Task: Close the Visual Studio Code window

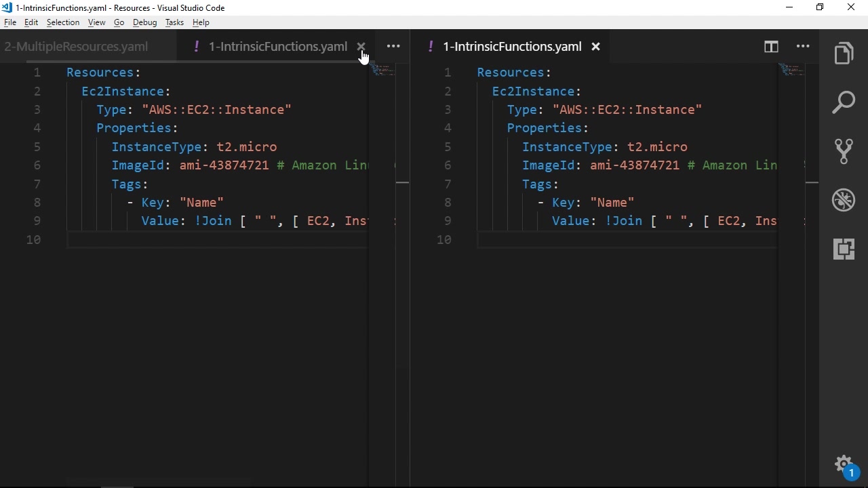Action: (852, 7)
